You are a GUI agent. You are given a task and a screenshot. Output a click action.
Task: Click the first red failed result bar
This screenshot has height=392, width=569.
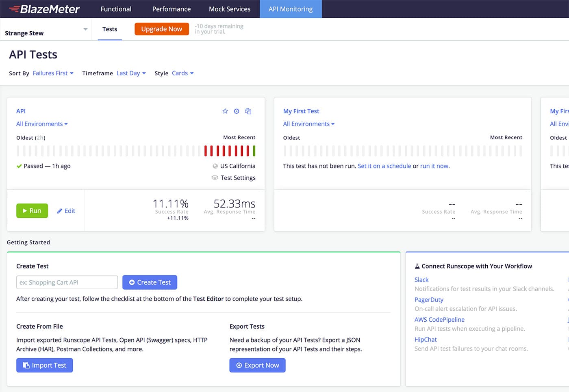[x=206, y=151]
